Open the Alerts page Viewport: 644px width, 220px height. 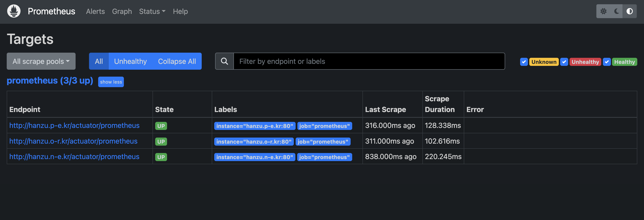tap(95, 11)
